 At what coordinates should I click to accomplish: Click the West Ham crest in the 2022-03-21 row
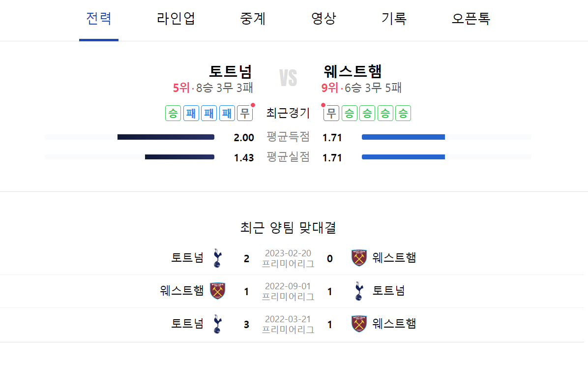tap(359, 324)
